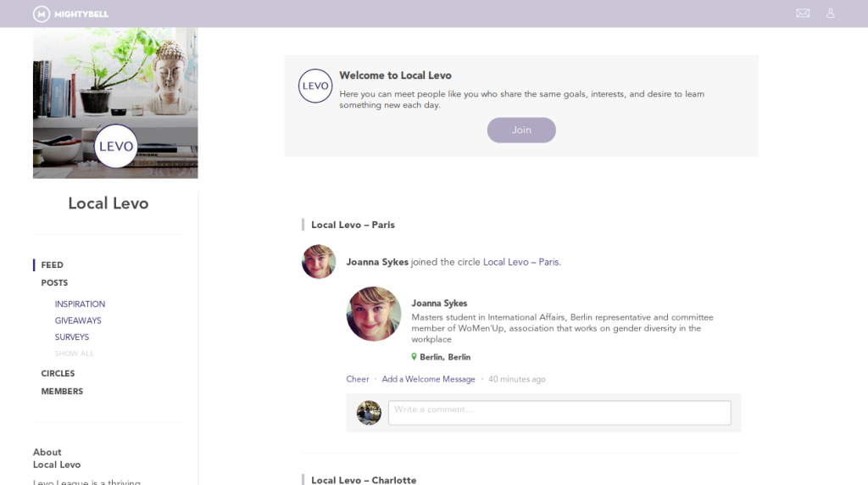Click the LEVO badge on cover photo
The width and height of the screenshot is (868, 485).
tap(115, 146)
